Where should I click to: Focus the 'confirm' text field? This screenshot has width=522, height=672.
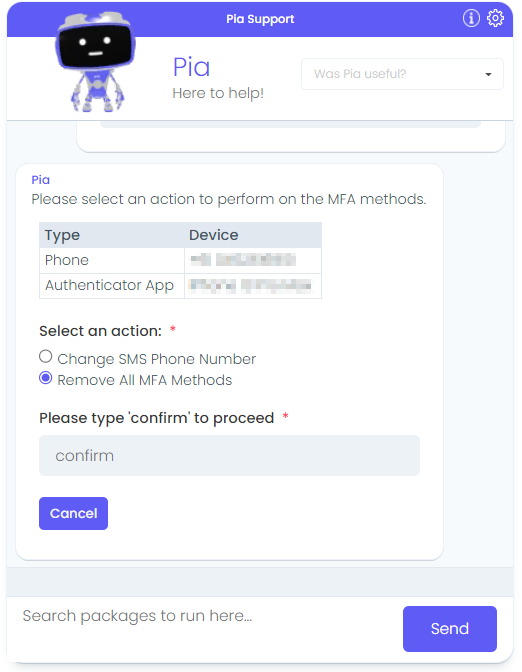point(229,456)
